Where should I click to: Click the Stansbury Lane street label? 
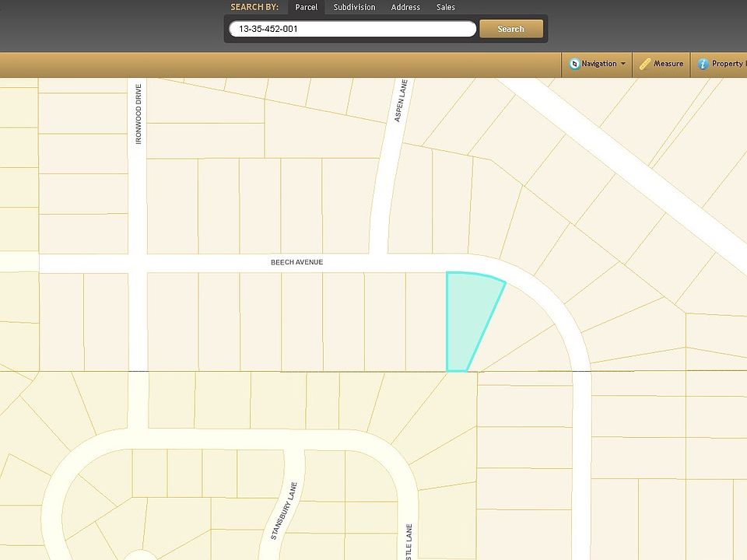pos(284,511)
